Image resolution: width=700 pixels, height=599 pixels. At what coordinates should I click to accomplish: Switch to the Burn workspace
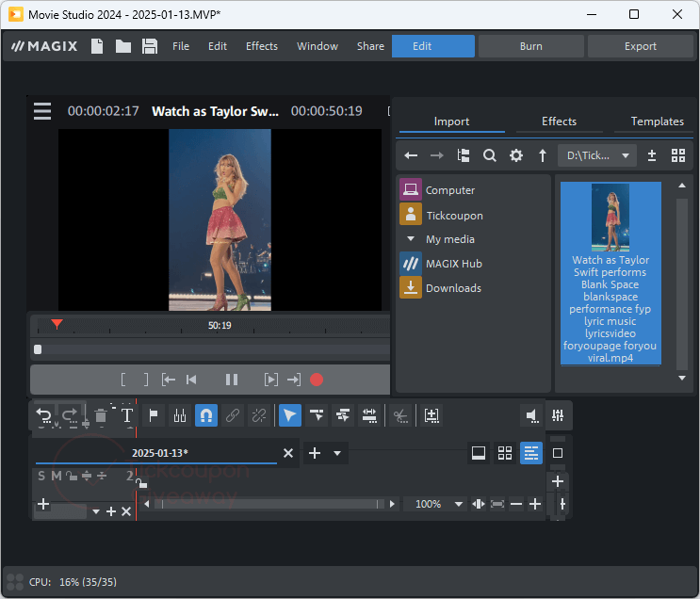pos(530,46)
